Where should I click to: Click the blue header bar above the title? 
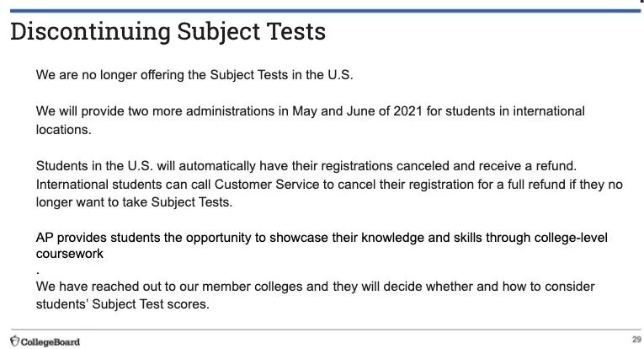click(322, 10)
